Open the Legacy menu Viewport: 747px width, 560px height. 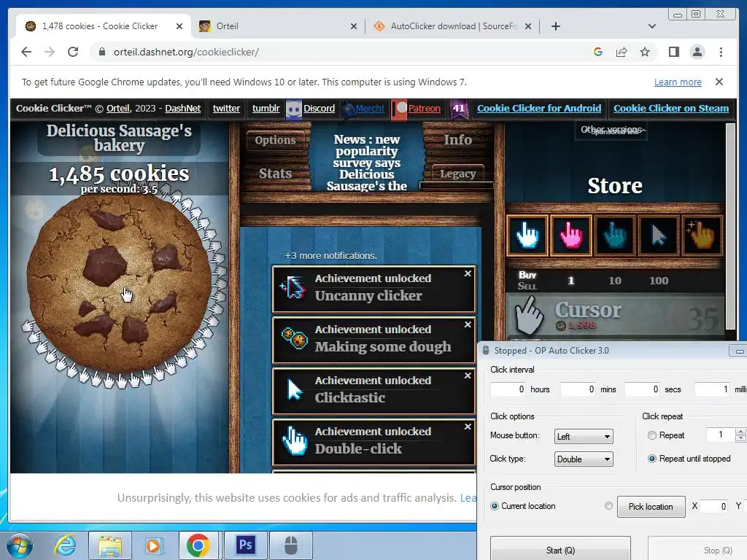(x=458, y=174)
